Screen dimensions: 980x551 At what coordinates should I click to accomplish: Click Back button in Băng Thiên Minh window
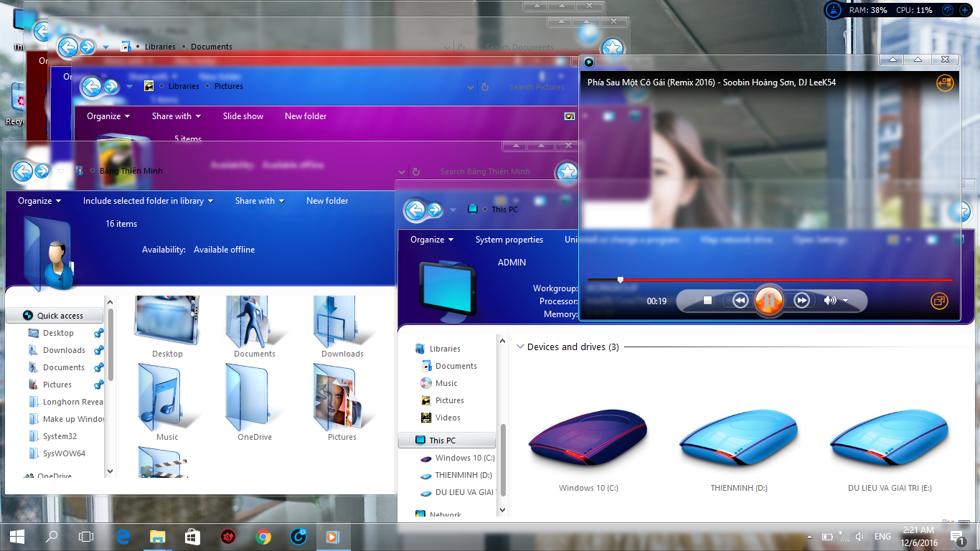[x=22, y=171]
